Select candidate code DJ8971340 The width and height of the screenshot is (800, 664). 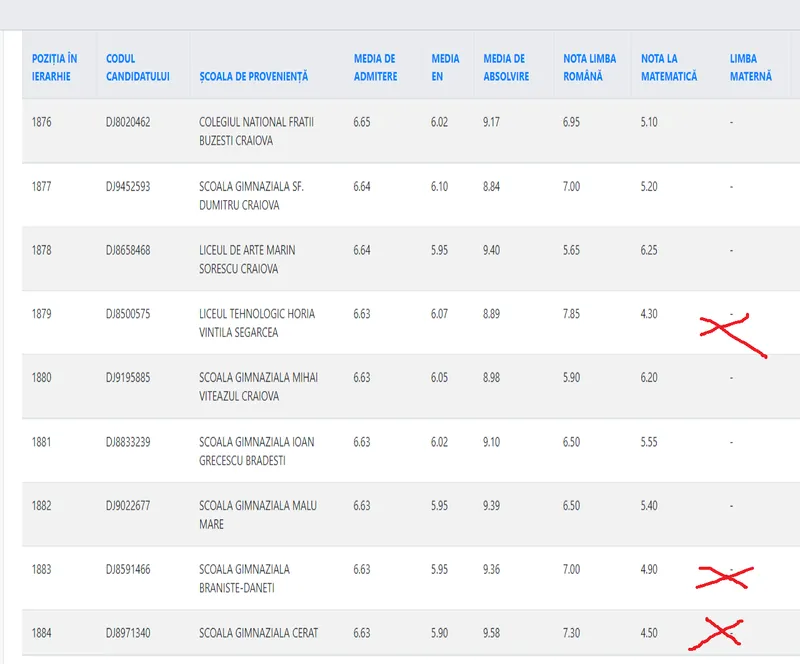[128, 633]
